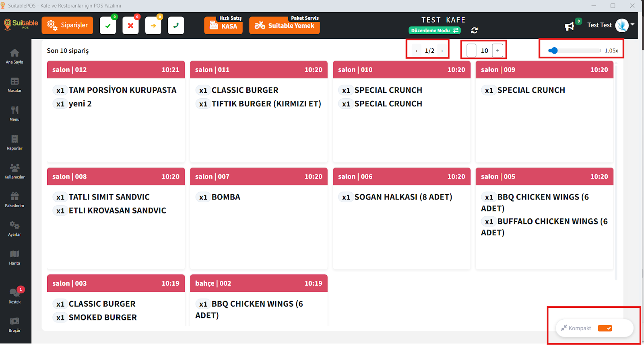The image size is (644, 345).
Task: Open Destek support chat icon
Action: pos(14,294)
